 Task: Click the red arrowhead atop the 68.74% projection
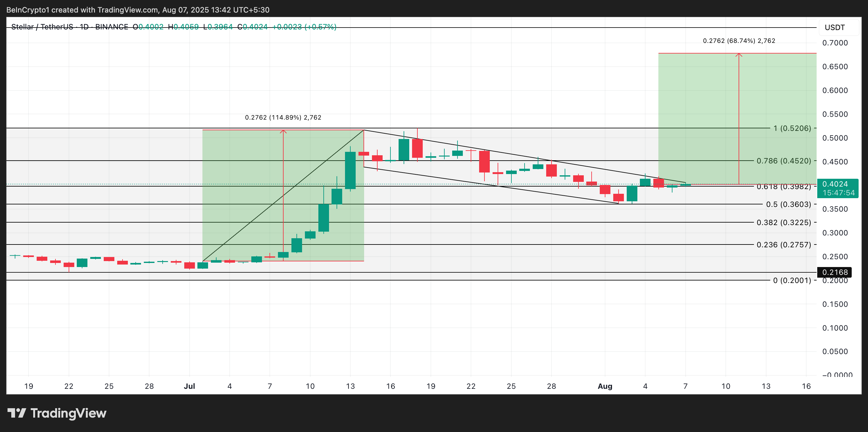point(739,54)
